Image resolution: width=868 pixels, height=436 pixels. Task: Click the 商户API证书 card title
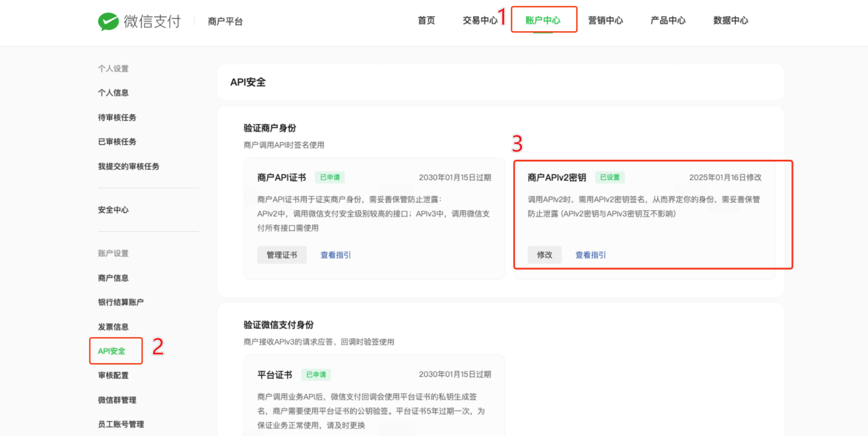tap(282, 177)
